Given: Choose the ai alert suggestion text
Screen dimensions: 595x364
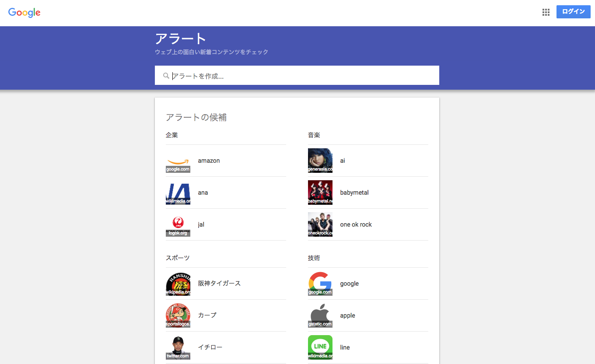Looking at the screenshot, I should (x=343, y=161).
